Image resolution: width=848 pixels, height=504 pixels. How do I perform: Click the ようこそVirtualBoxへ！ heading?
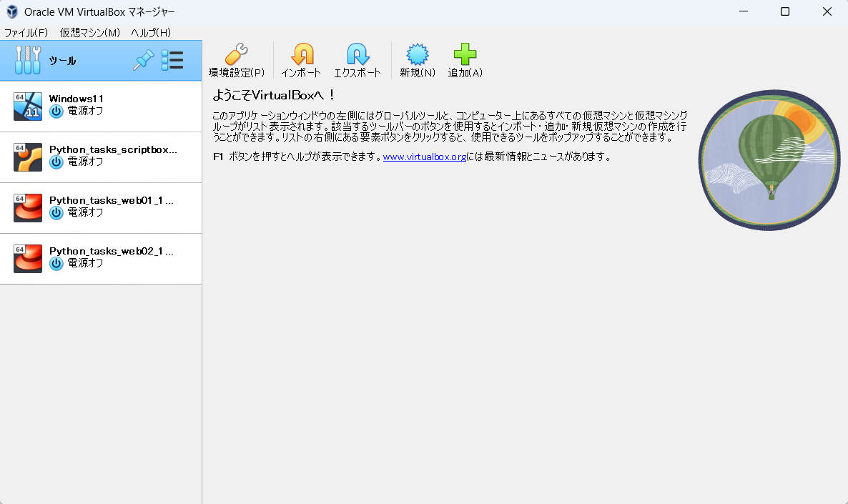coord(274,95)
